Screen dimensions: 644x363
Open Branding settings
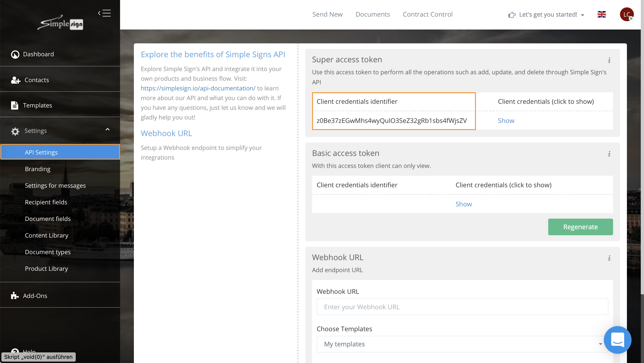click(37, 169)
